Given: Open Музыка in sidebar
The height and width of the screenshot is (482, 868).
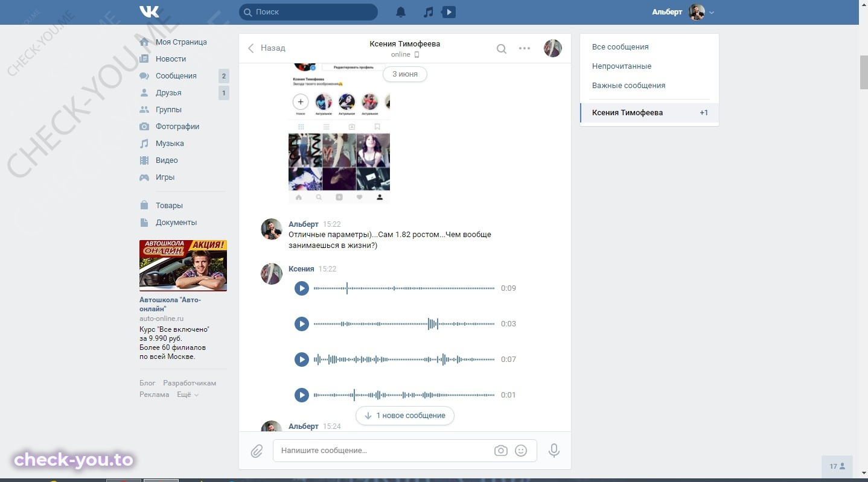Looking at the screenshot, I should pos(170,144).
